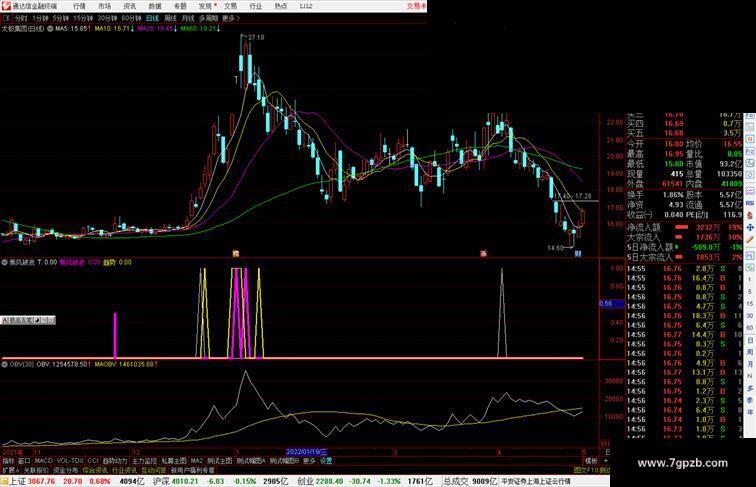
Task: Open the 资讯 menu
Action: tap(129, 6)
